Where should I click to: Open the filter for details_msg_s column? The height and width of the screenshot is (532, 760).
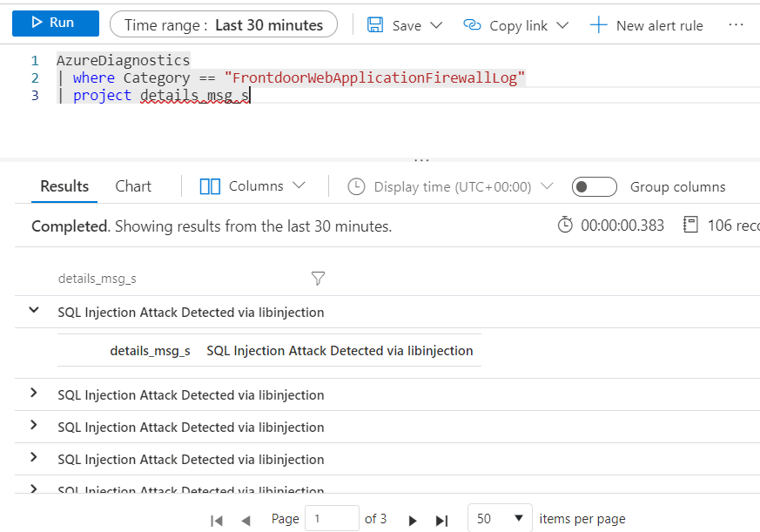pyautogui.click(x=318, y=279)
